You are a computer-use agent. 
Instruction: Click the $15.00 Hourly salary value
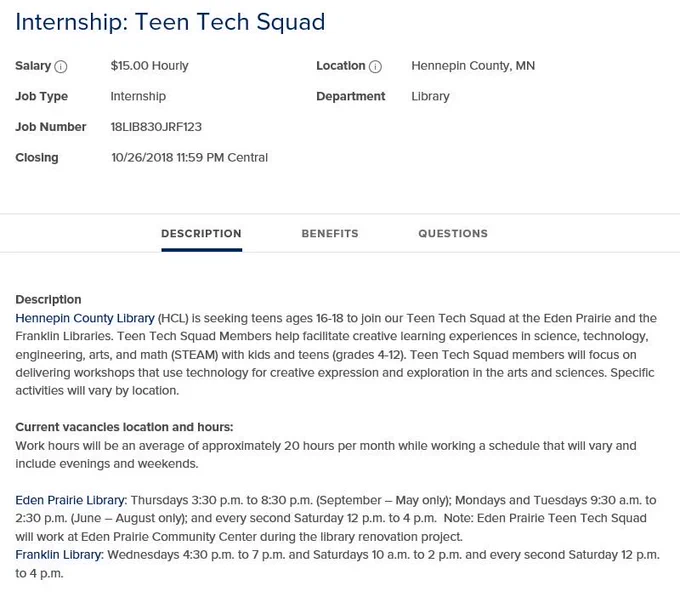(x=150, y=66)
